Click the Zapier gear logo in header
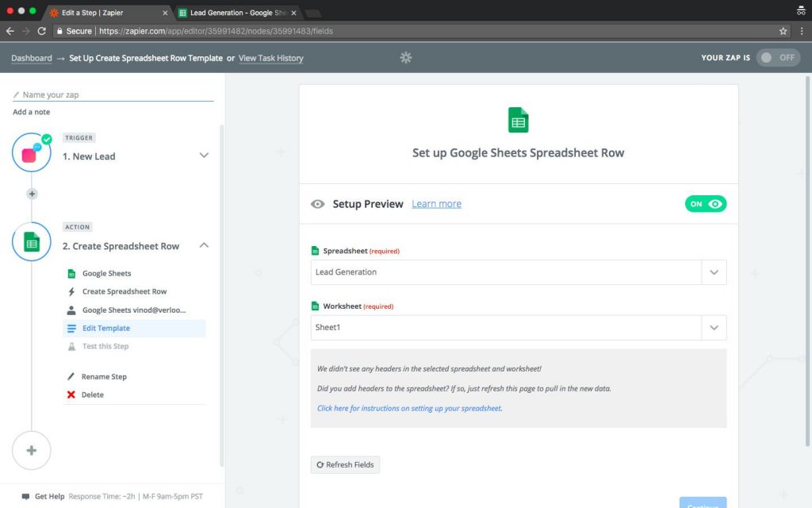 (x=406, y=57)
